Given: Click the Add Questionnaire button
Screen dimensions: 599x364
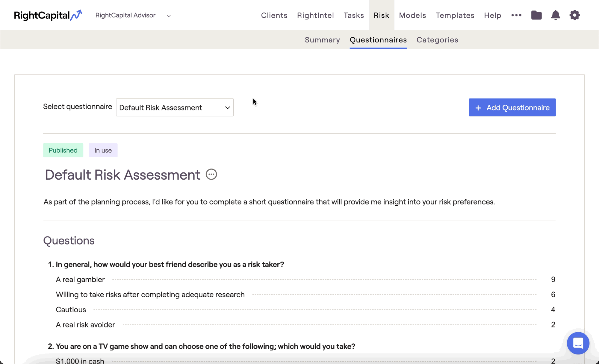Looking at the screenshot, I should pos(512,107).
